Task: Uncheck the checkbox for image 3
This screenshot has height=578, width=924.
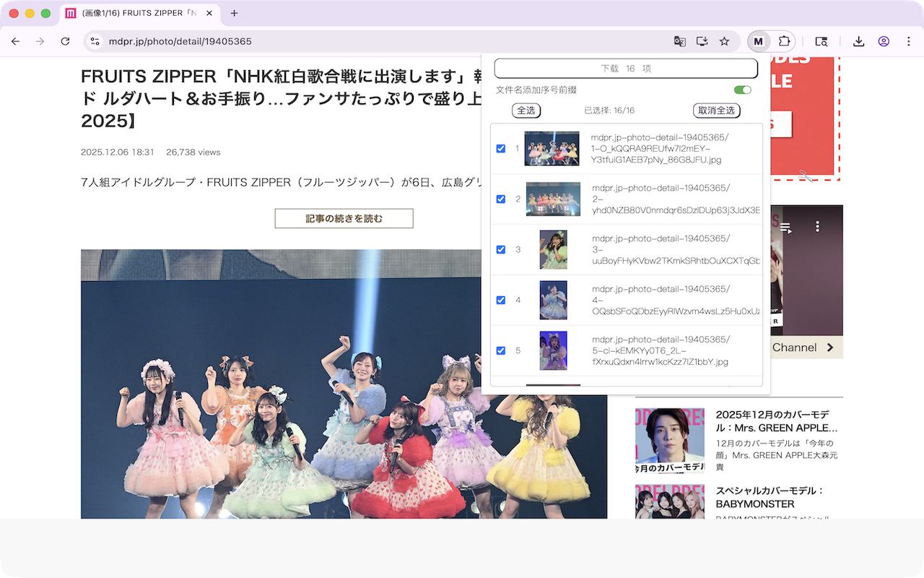Action: coord(501,249)
